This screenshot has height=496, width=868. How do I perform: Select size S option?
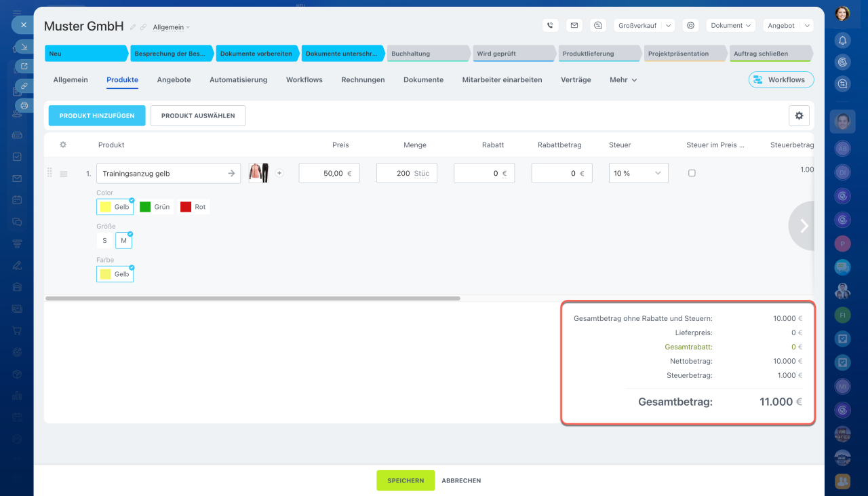(x=104, y=240)
